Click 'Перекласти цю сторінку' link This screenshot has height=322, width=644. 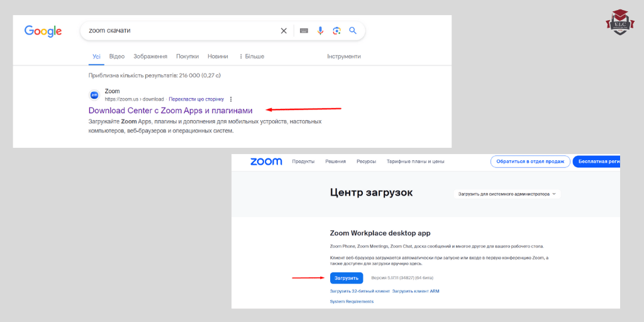pos(196,99)
